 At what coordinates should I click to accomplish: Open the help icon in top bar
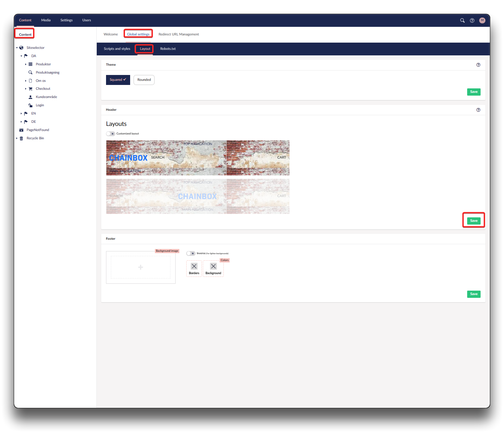(472, 20)
